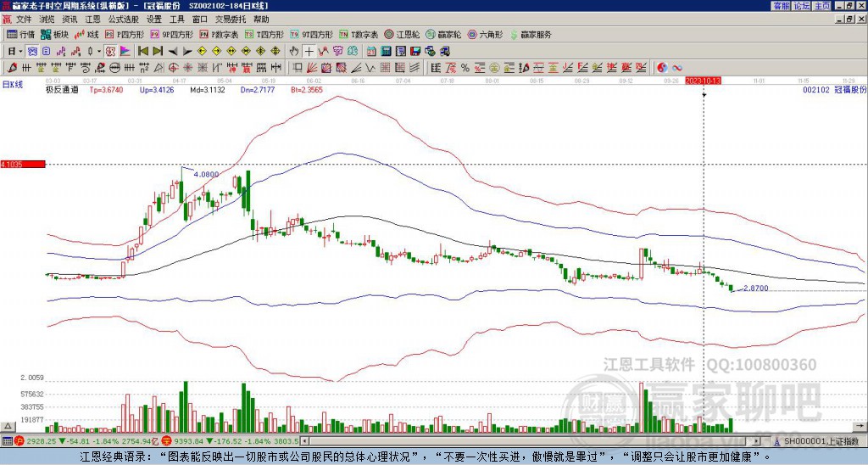Select the hand pan tool

(x=294, y=52)
